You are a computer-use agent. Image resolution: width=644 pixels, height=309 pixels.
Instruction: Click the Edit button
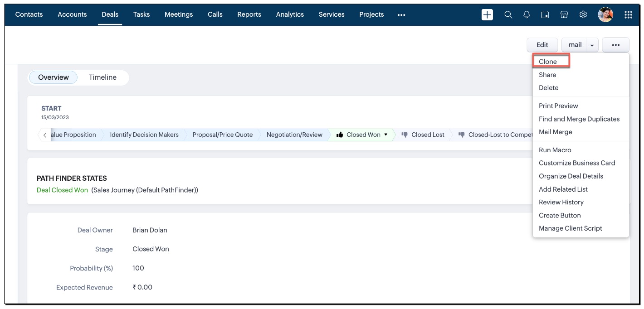pos(542,44)
